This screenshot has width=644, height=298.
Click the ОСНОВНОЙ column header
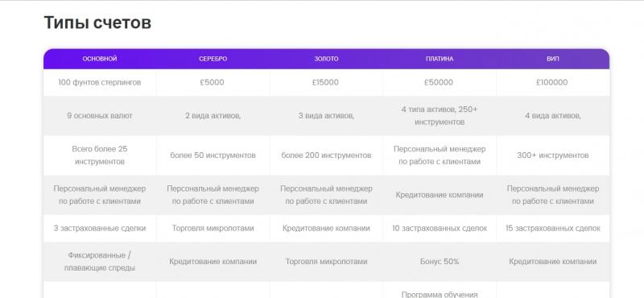[100, 59]
